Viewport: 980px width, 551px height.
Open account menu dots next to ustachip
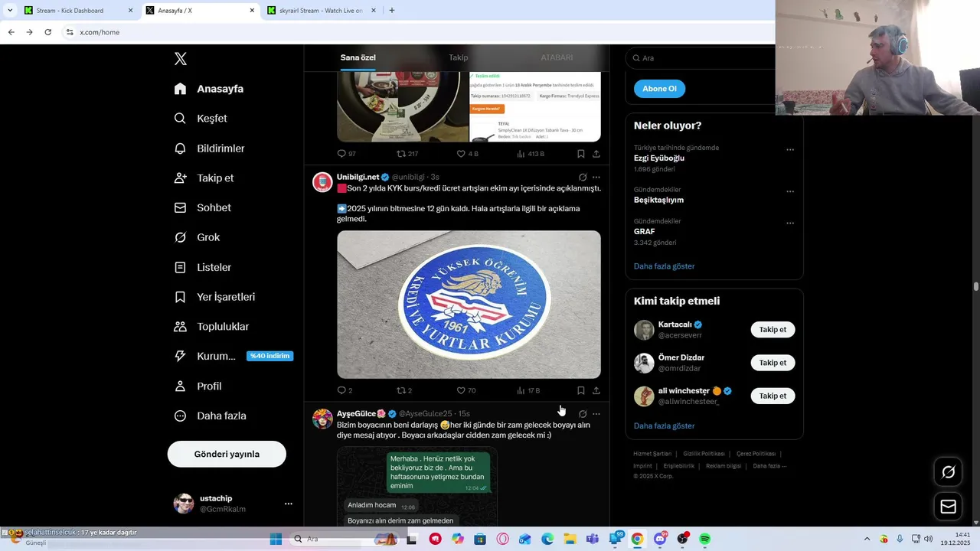tap(289, 504)
